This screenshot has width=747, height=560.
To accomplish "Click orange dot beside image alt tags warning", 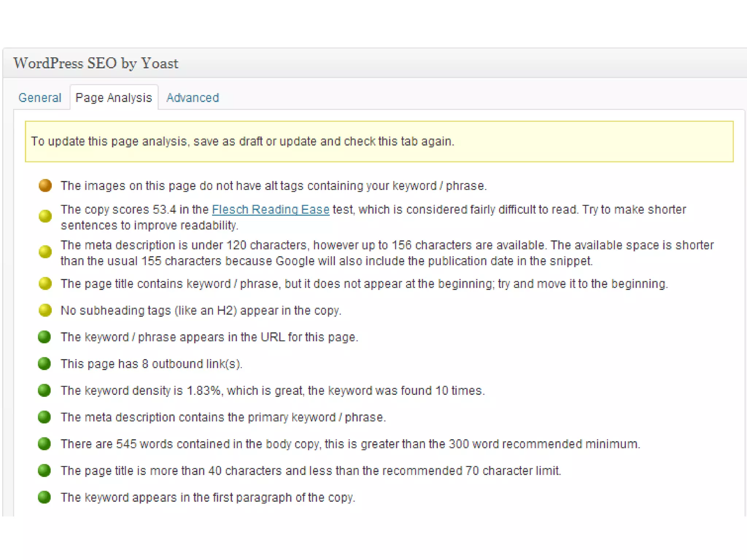I will tap(45, 186).
